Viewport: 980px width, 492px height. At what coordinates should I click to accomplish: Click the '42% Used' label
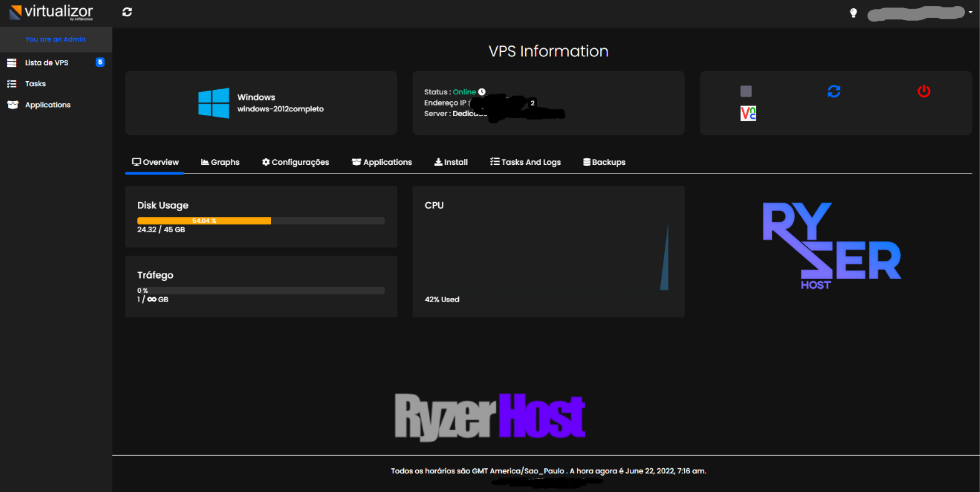(x=442, y=300)
